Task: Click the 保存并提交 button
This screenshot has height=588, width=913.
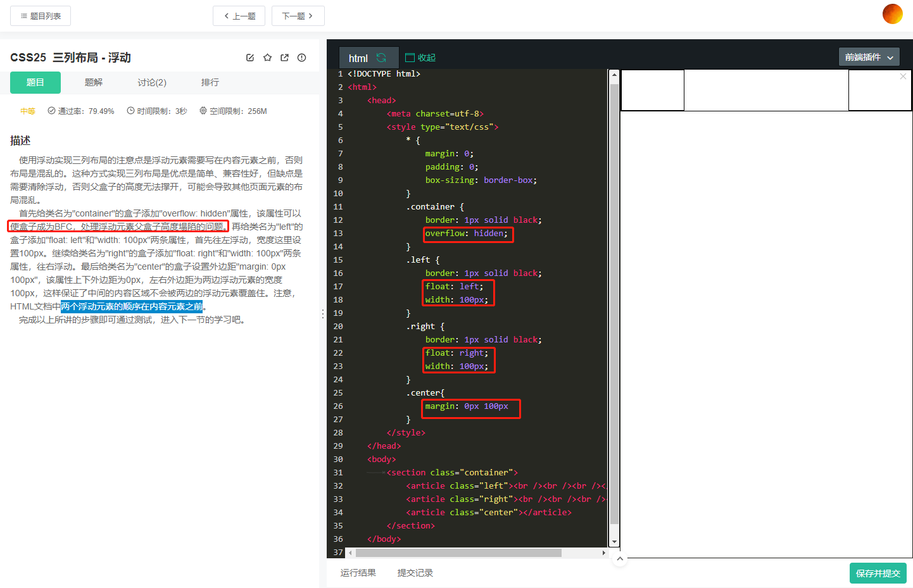Action: 878,573
